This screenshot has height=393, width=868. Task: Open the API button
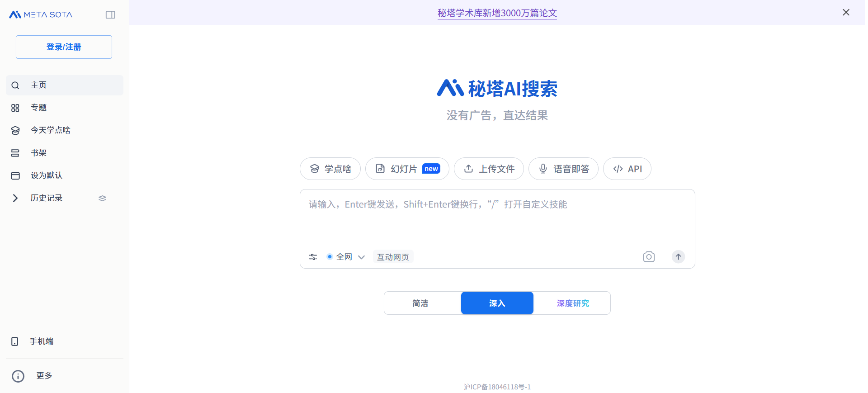click(627, 169)
